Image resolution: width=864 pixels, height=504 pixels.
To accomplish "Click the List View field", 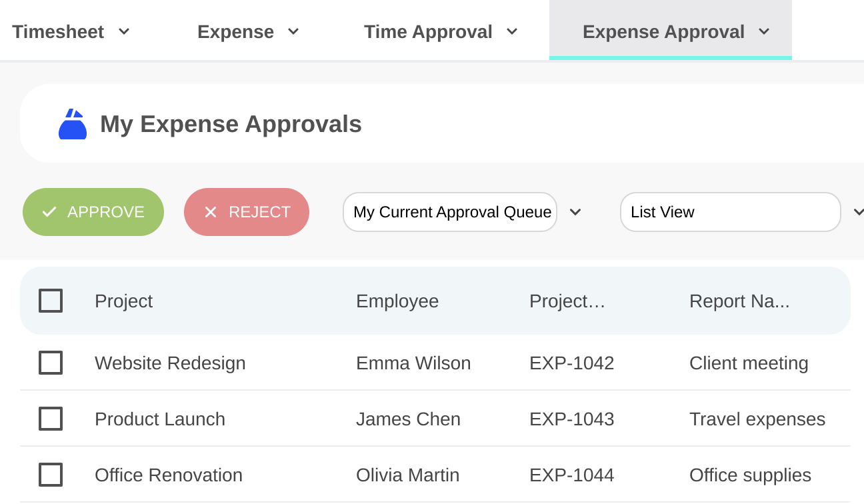I will [x=731, y=212].
